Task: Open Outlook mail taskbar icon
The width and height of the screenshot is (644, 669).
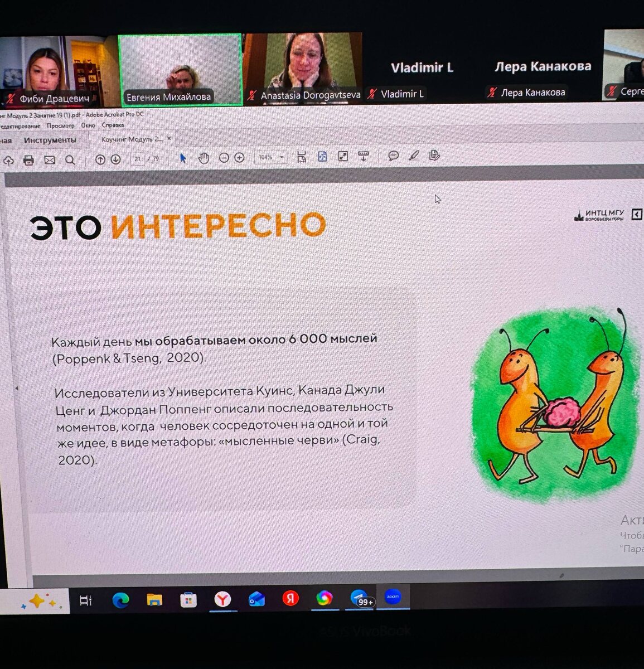Action: pyautogui.click(x=256, y=599)
